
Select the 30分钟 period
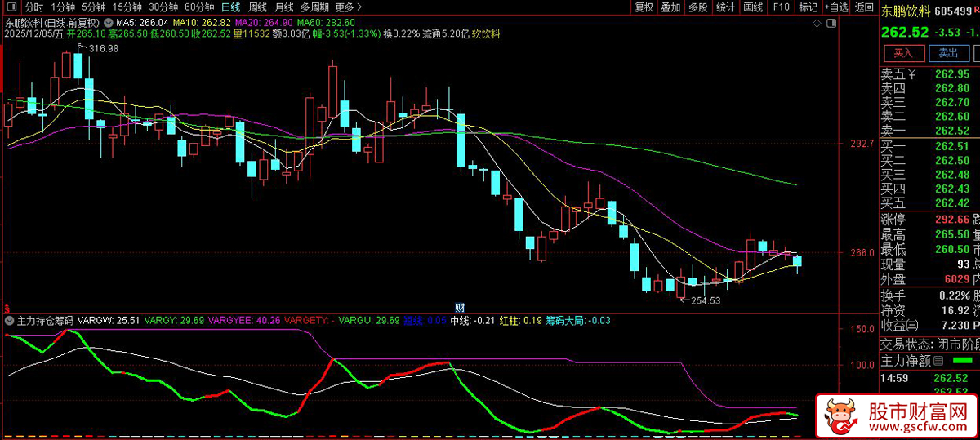(163, 7)
